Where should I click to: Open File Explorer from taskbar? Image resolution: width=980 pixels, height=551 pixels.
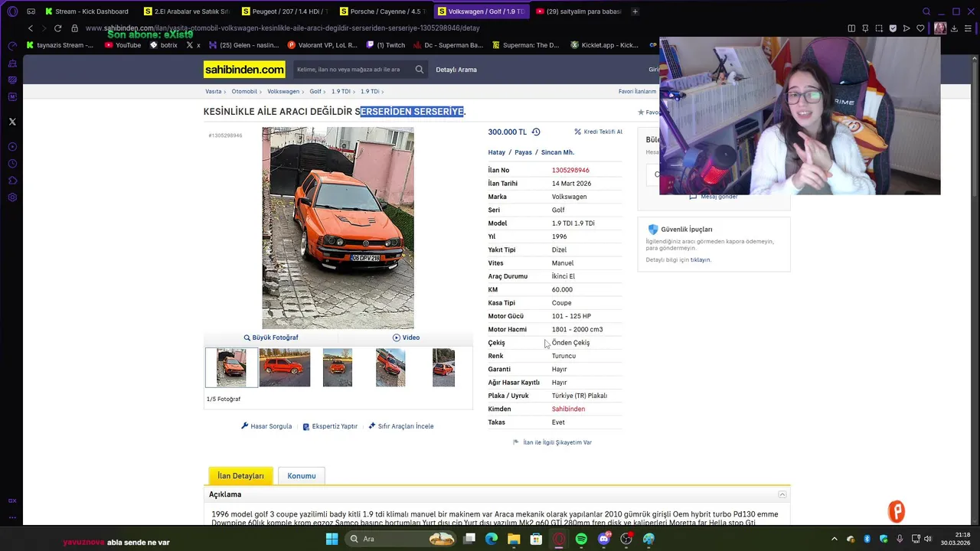pyautogui.click(x=514, y=539)
